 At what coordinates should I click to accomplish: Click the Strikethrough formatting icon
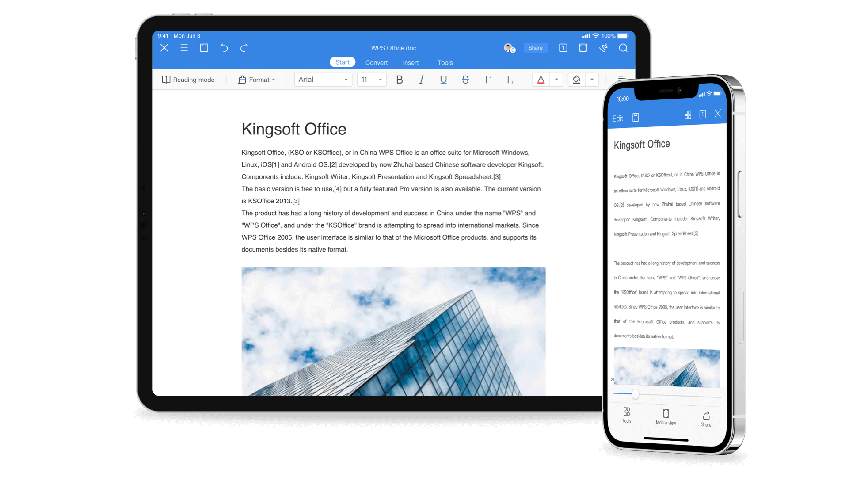click(465, 79)
